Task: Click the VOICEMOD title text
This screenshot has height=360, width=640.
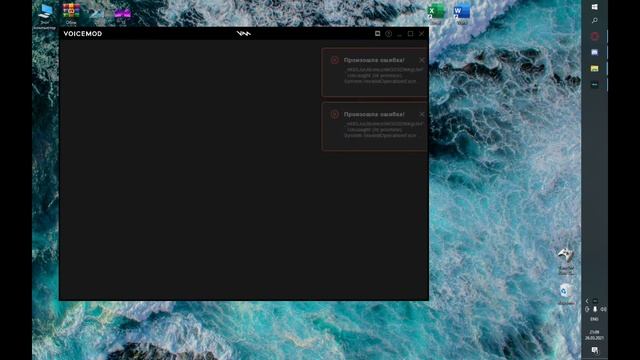Action: (83, 33)
